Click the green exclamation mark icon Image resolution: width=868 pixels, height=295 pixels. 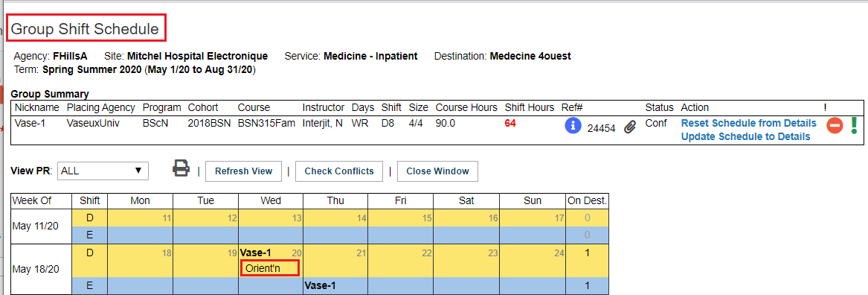(854, 124)
